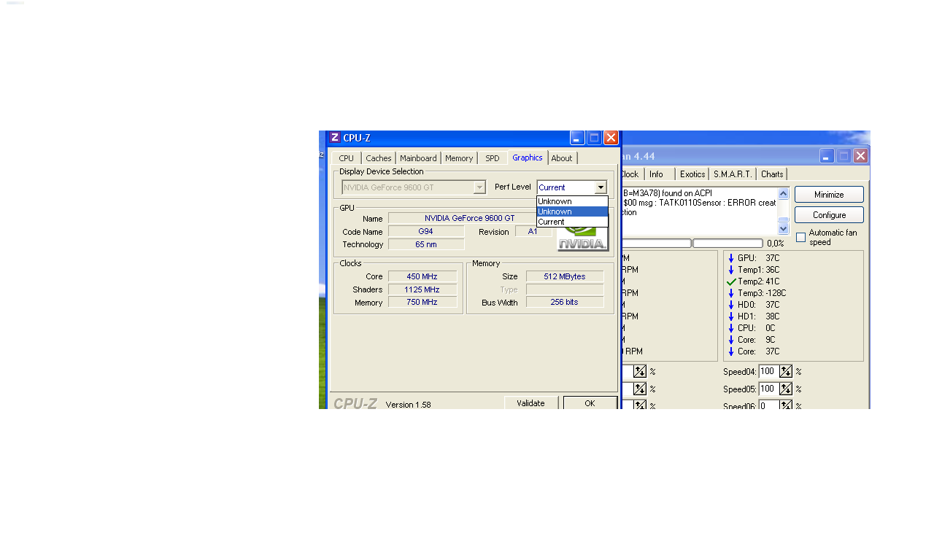Click the Core clock value '450 MHz'
Viewport: 934px width, 560px height.
[422, 276]
